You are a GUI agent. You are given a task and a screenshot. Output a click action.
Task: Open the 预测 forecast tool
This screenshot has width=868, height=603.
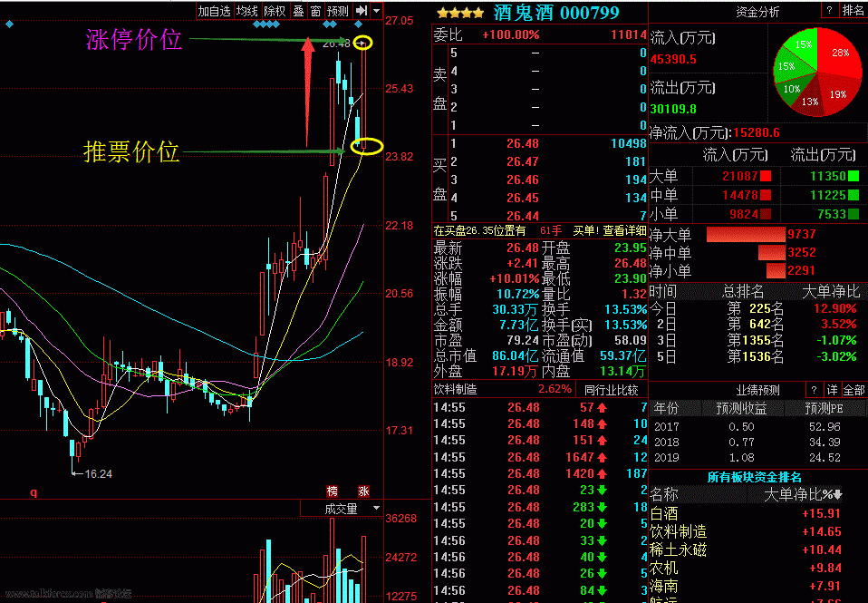[x=338, y=11]
